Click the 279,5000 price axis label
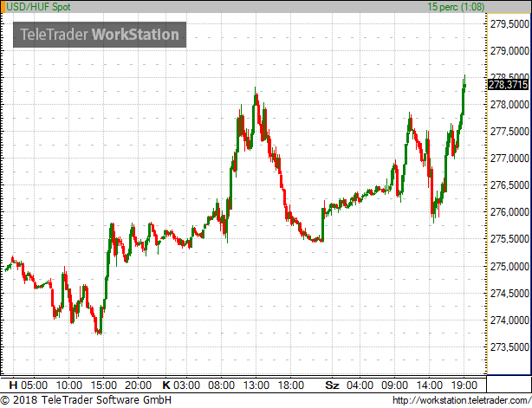The image size is (532, 408). tap(509, 24)
